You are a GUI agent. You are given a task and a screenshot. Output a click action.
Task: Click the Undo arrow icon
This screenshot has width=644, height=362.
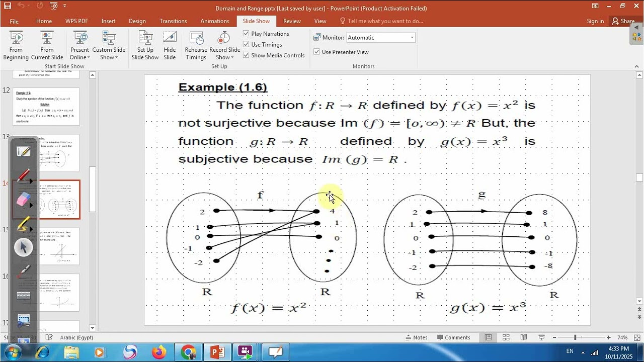point(22,6)
